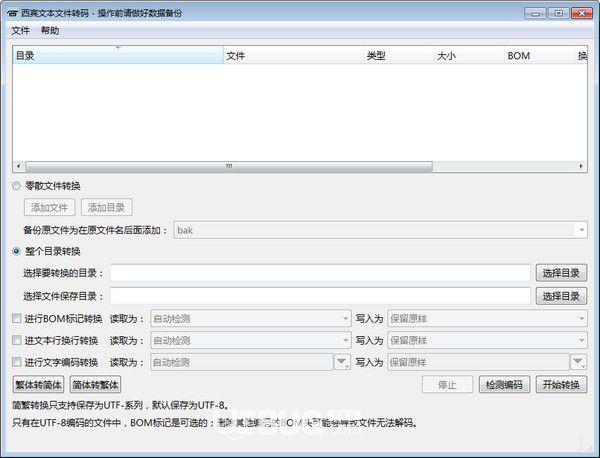Sort by the 大小 column header
The image size is (600, 458).
click(x=468, y=55)
